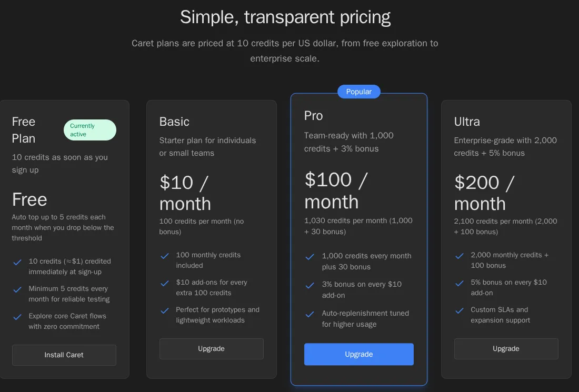
Task: Click checkmark beside 100 monthly credits included
Action: point(165,256)
